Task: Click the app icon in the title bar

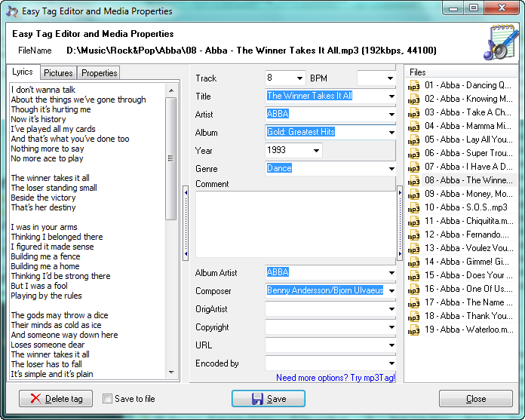Action: tap(12, 11)
